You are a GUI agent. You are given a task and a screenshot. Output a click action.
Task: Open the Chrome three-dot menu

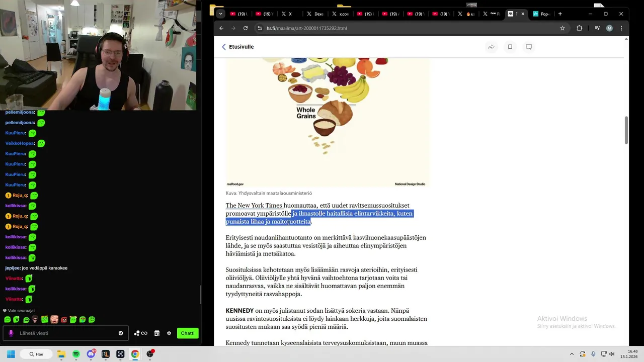tap(621, 28)
